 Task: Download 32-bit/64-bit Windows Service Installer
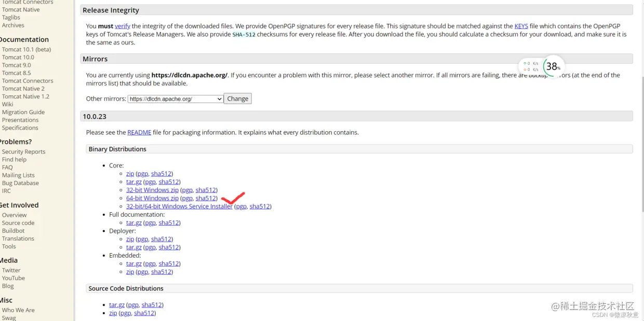(179, 206)
